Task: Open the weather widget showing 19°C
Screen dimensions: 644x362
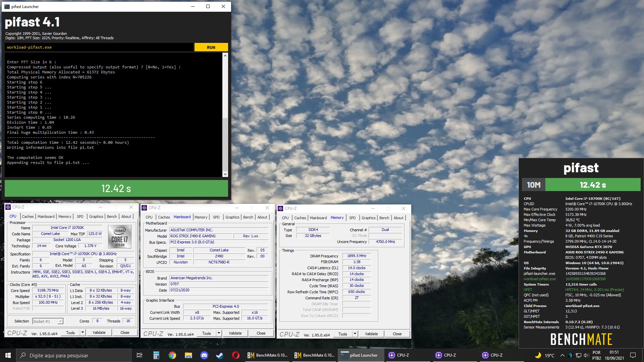Action: (545, 355)
